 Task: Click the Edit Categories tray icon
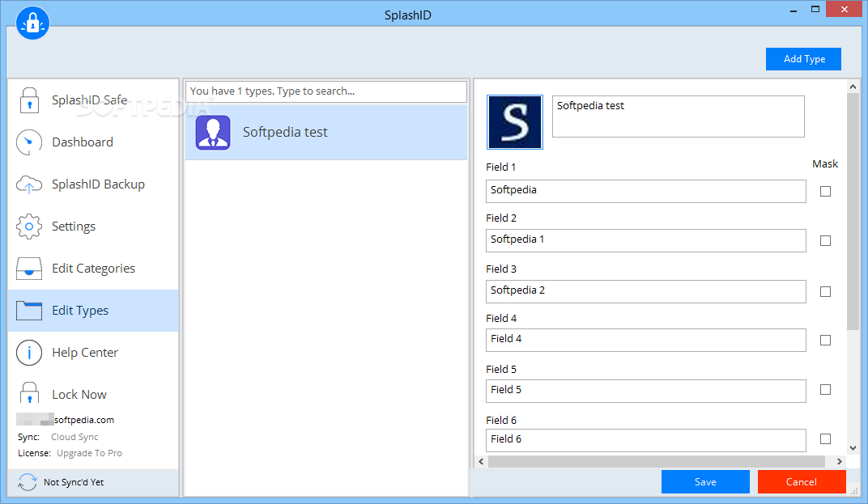click(29, 269)
